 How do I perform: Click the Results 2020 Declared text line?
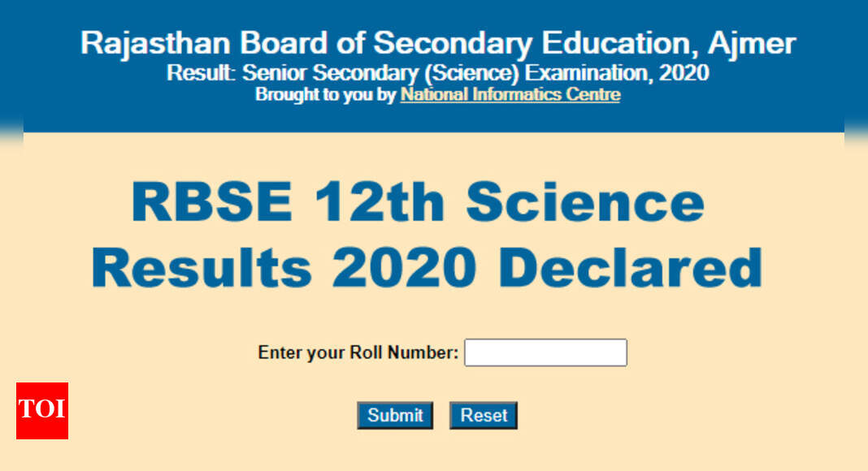point(427,265)
